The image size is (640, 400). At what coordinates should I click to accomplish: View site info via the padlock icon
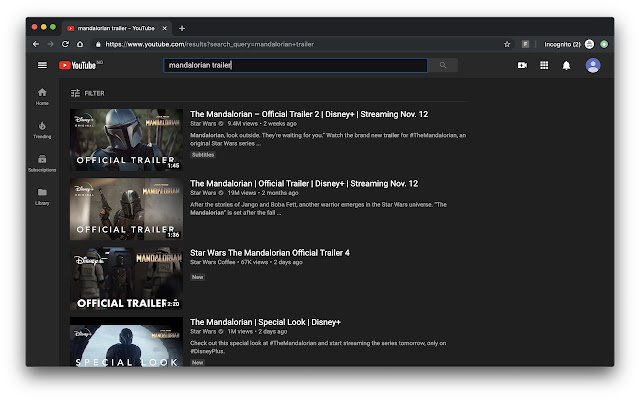pyautogui.click(x=98, y=44)
